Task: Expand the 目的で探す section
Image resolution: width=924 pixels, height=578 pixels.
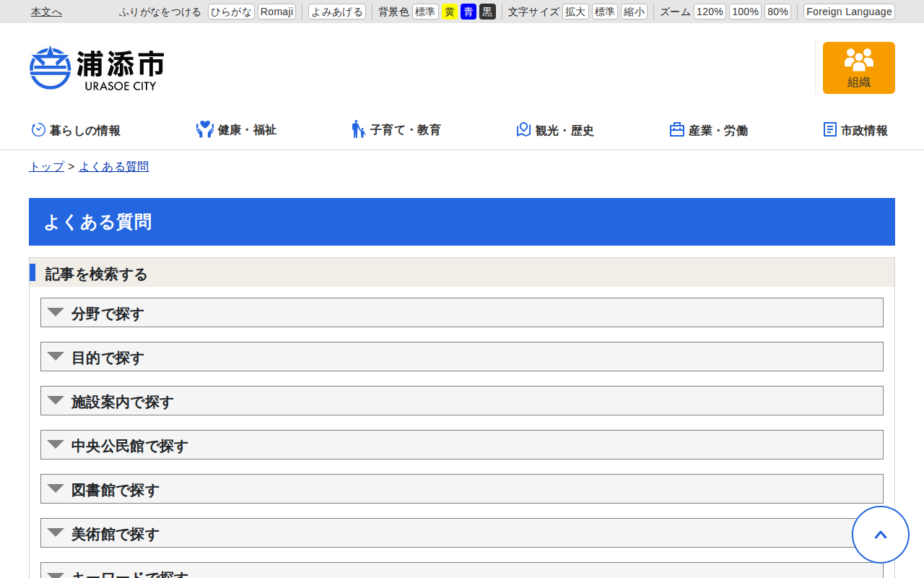Action: point(462,357)
